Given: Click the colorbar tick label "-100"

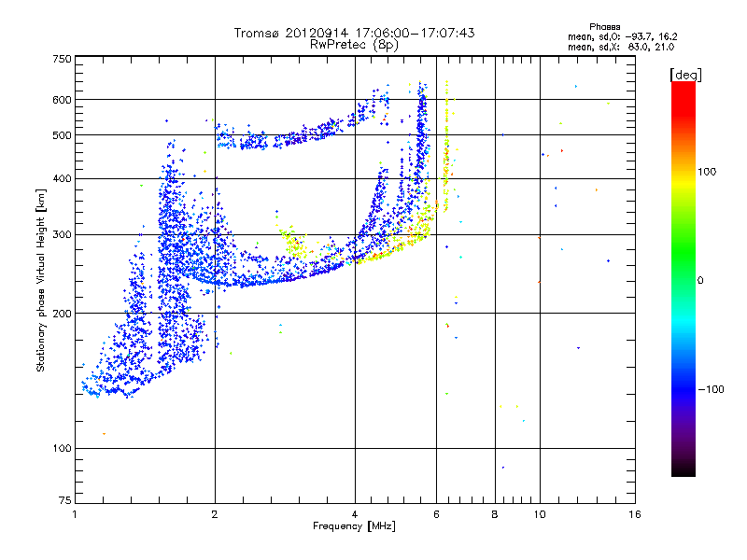Looking at the screenshot, I should pyautogui.click(x=712, y=389).
